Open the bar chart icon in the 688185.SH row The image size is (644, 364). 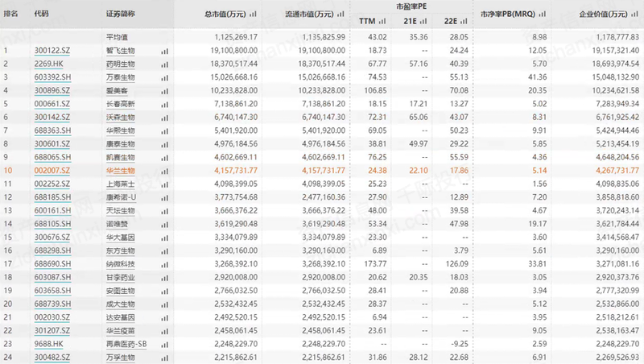click(165, 198)
